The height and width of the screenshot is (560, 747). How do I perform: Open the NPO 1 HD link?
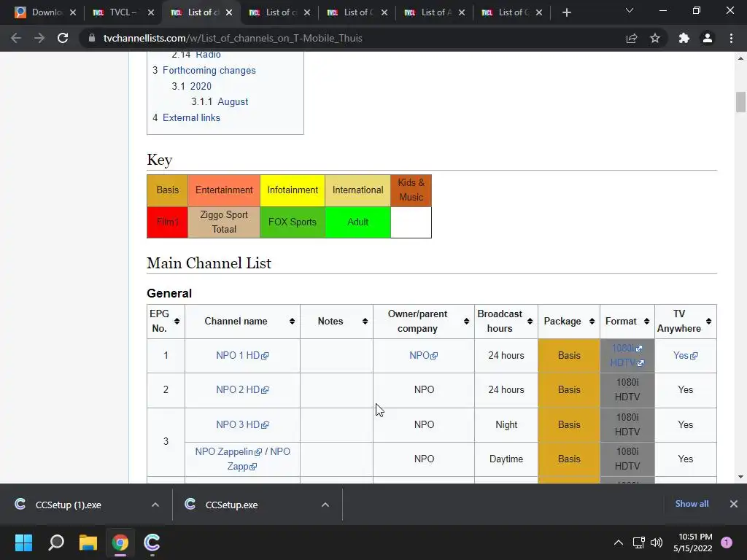(x=242, y=355)
